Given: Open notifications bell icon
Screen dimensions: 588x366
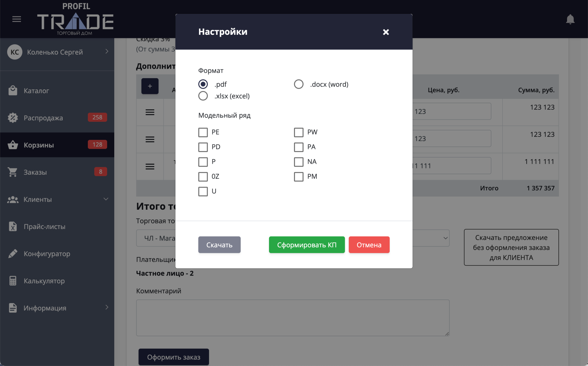Looking at the screenshot, I should (570, 20).
